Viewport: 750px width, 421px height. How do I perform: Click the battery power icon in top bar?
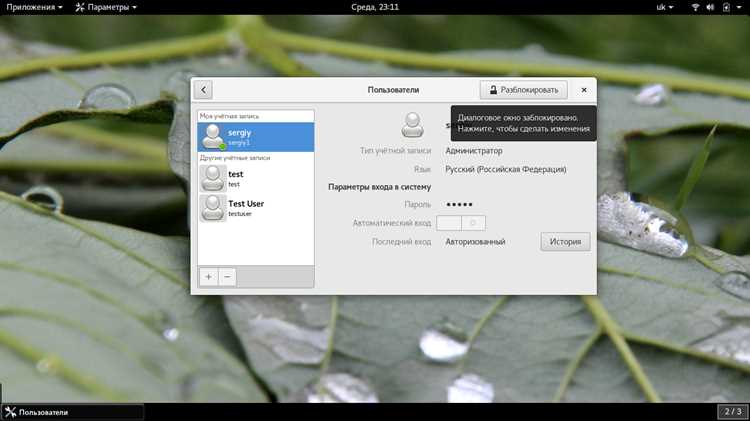click(726, 7)
